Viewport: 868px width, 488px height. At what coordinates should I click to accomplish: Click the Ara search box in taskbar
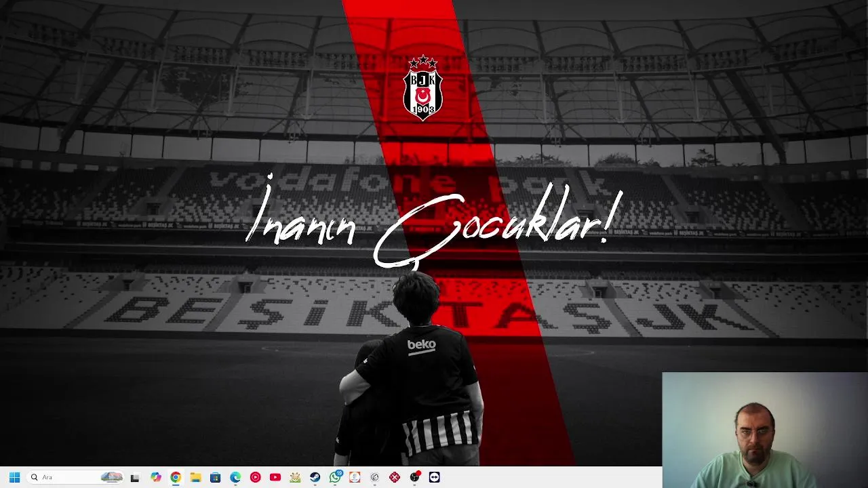coord(75,477)
